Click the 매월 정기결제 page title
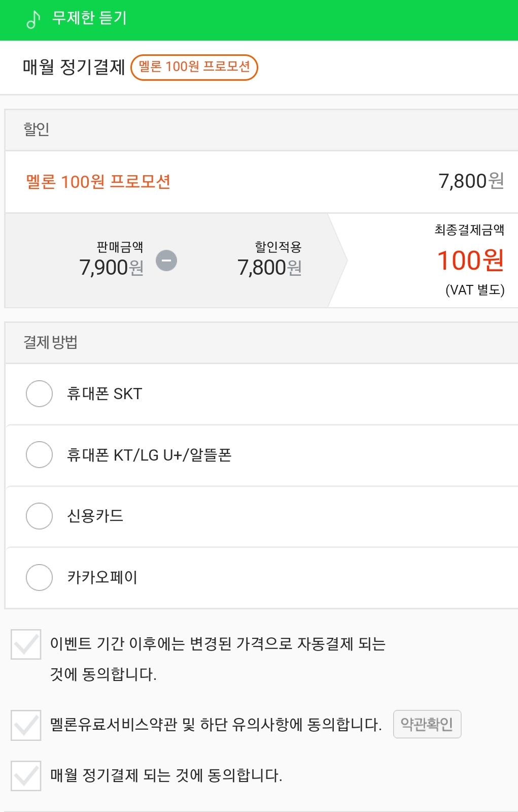This screenshot has width=518, height=812. click(x=74, y=67)
